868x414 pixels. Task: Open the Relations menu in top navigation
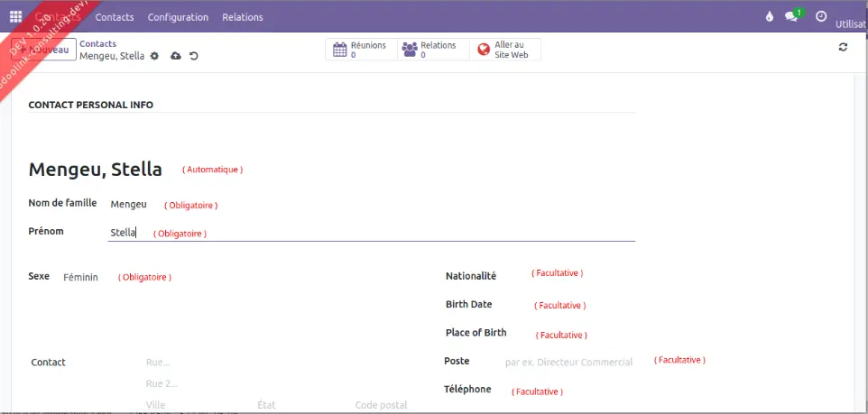243,17
